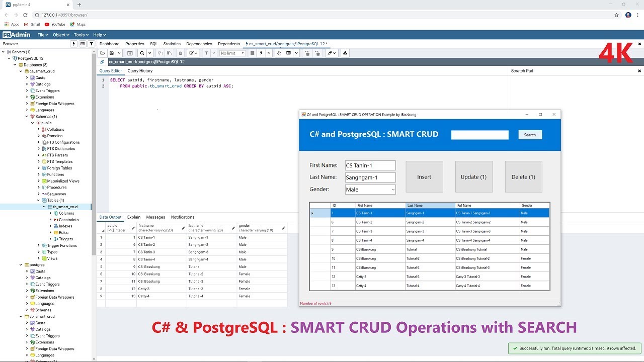The image size is (644, 362).
Task: Select the vb_smart_crud database node
Action: [x=42, y=317]
